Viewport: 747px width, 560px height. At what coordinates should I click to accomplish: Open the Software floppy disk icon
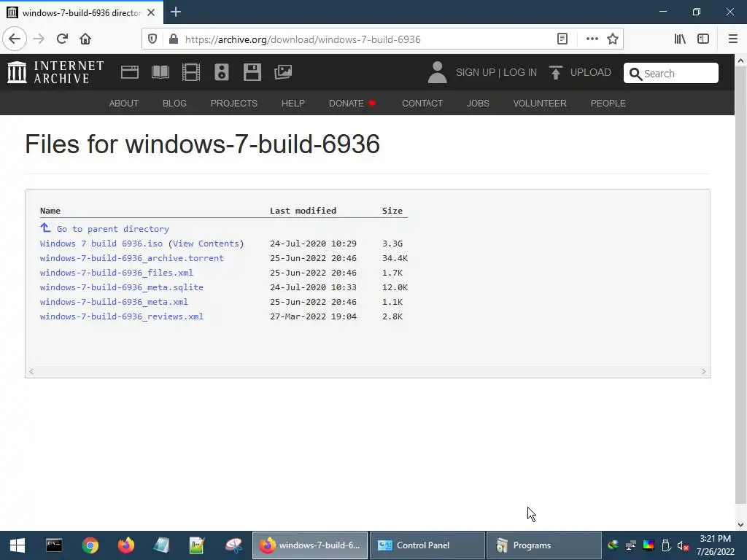tap(252, 72)
